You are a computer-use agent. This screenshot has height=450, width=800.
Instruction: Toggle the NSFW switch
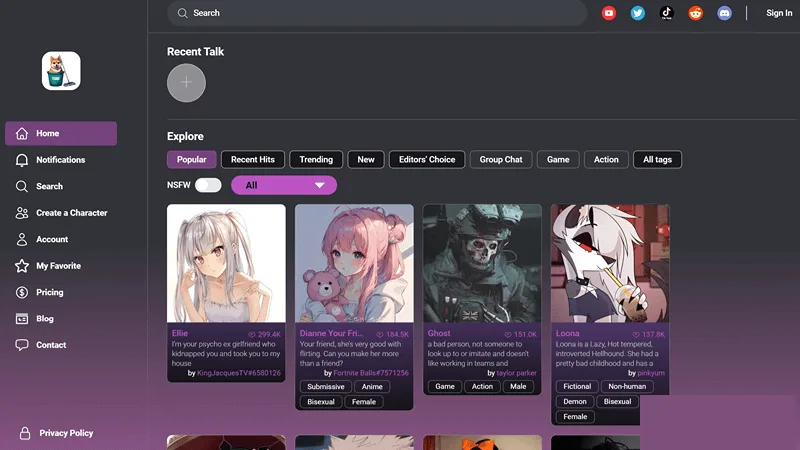[208, 185]
